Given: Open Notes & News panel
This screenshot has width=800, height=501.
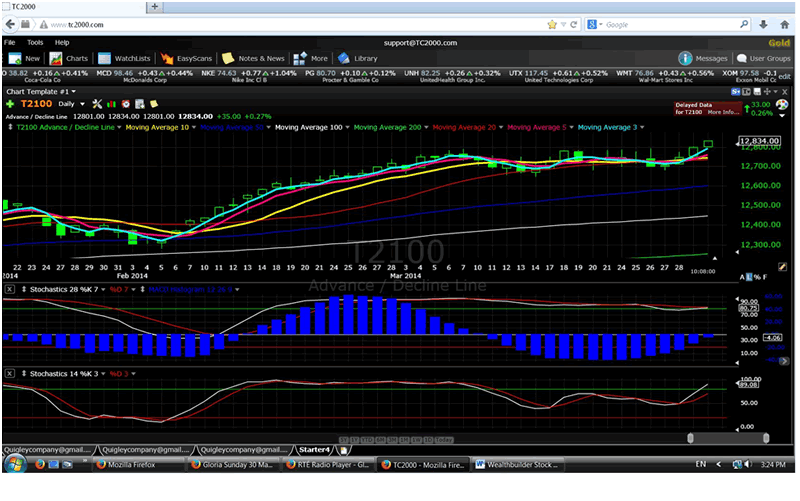Looking at the screenshot, I should 254,58.
